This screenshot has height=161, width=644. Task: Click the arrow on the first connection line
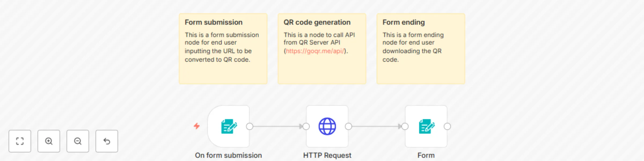(301, 126)
